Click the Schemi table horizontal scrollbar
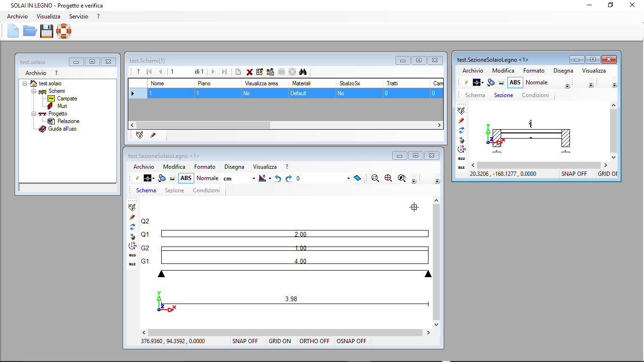The image size is (644, 362). [285, 125]
